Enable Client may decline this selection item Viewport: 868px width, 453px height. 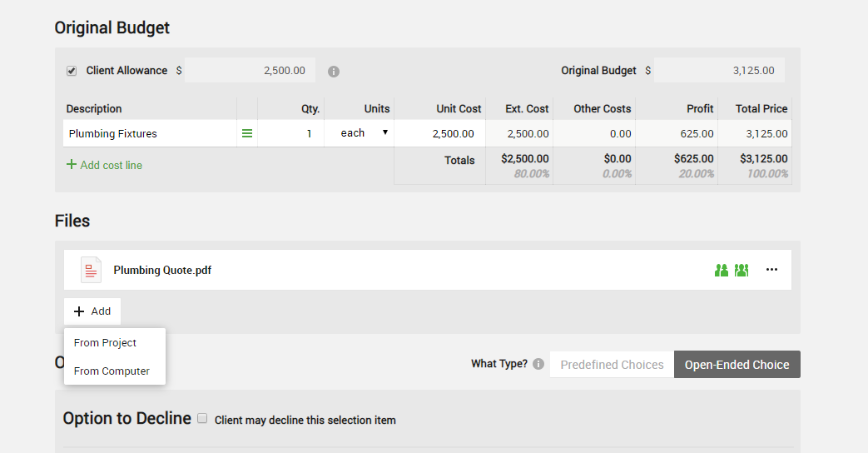pos(202,419)
